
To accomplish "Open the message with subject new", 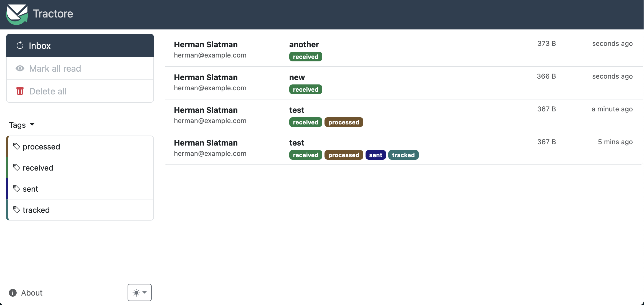I will 297,77.
